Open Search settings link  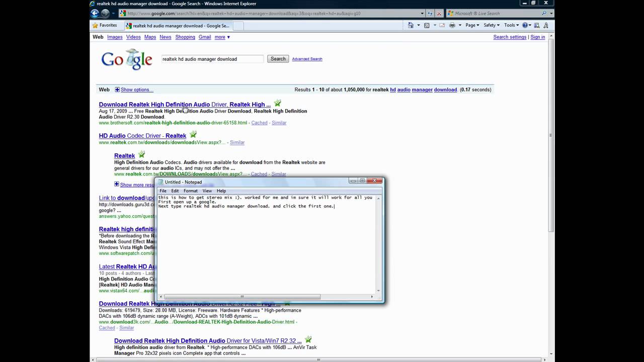[510, 37]
